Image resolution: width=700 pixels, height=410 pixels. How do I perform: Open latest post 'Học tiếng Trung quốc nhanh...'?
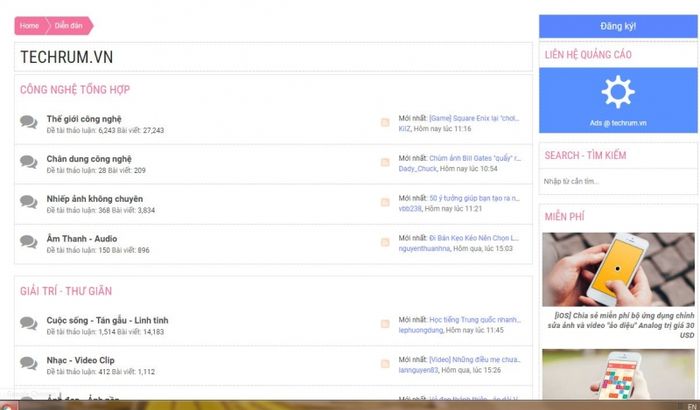click(x=475, y=320)
